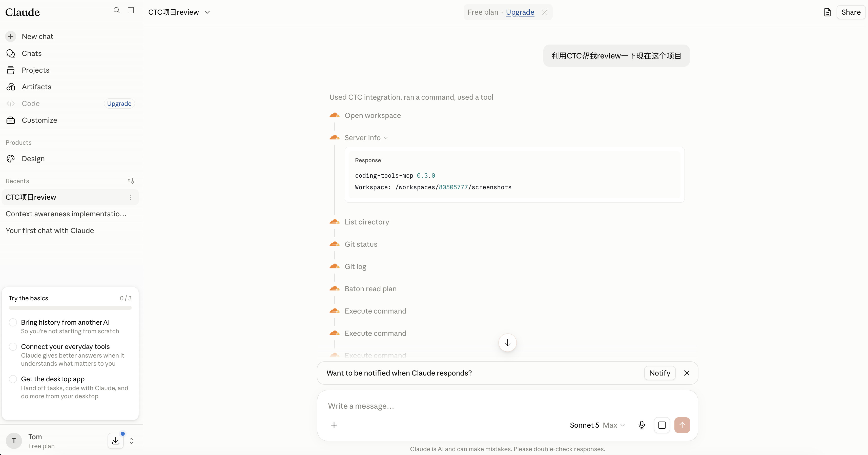The image size is (868, 455).
Task: Collapse the Server info step
Action: click(366, 138)
